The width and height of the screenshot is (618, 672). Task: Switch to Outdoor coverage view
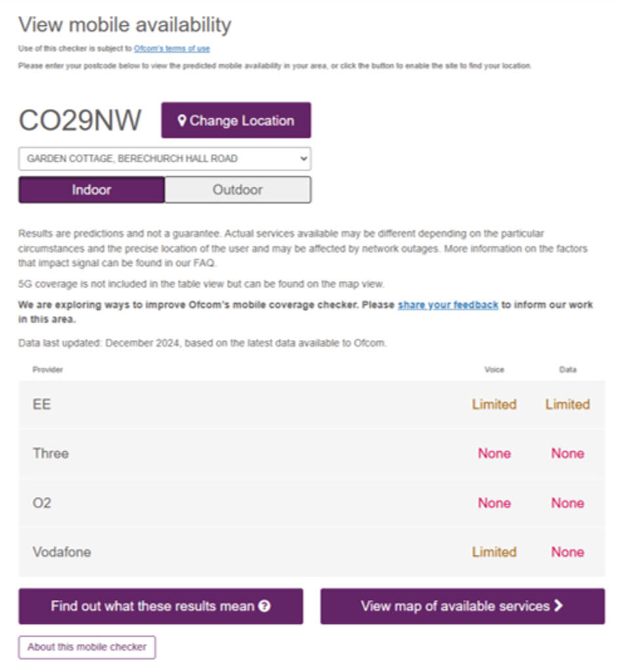(x=237, y=190)
